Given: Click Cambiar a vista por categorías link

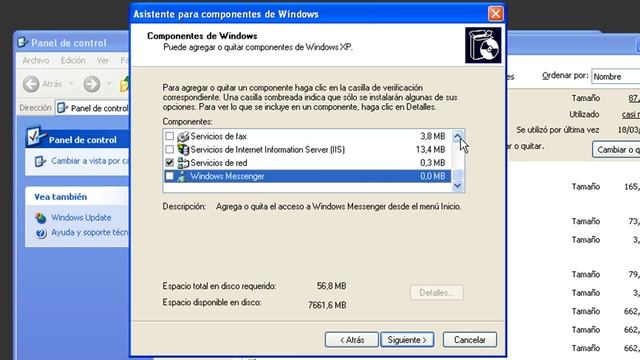Looking at the screenshot, I should (90, 161).
